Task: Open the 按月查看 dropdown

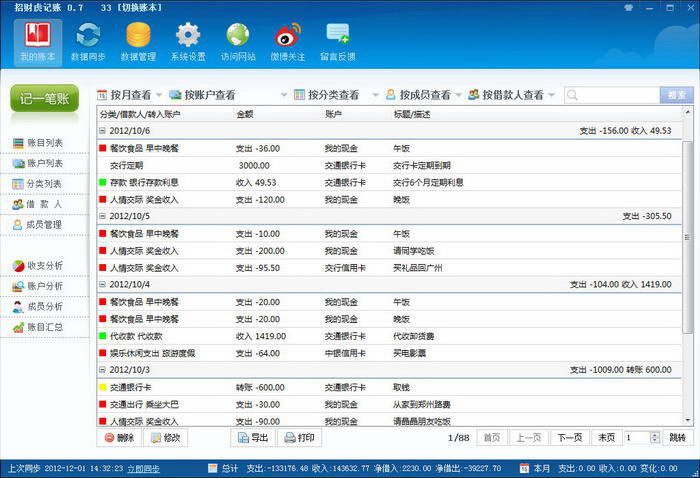Action: tap(130, 95)
